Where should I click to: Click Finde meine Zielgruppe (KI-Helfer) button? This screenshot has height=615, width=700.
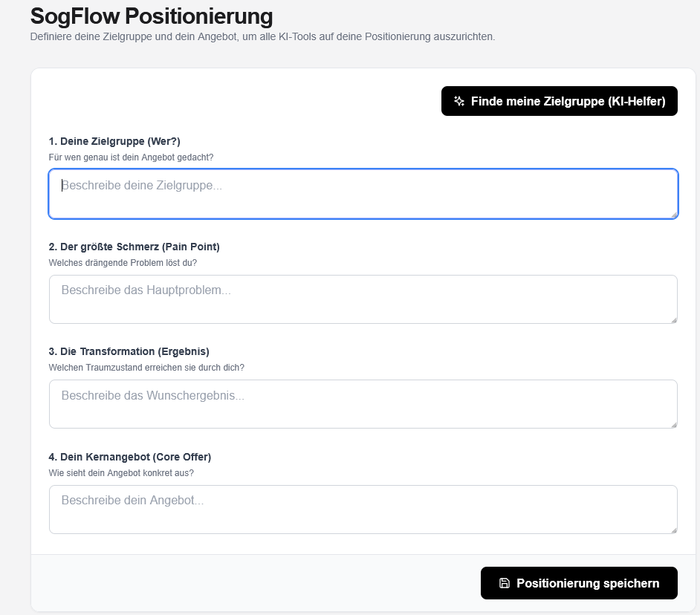[560, 101]
